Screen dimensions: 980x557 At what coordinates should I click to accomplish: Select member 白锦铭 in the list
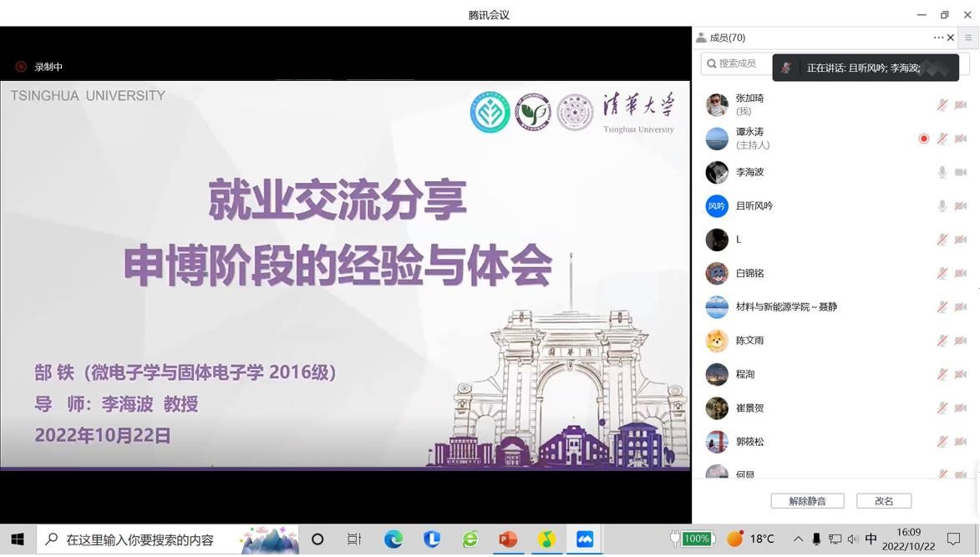click(749, 273)
